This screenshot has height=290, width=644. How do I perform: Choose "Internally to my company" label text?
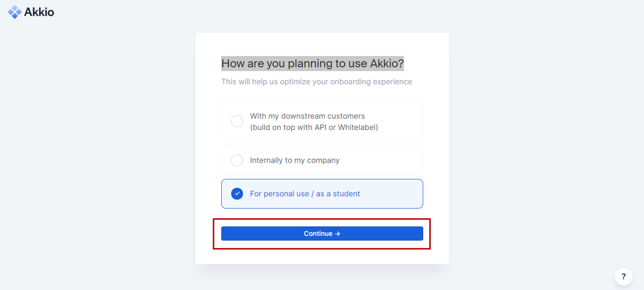pyautogui.click(x=294, y=160)
